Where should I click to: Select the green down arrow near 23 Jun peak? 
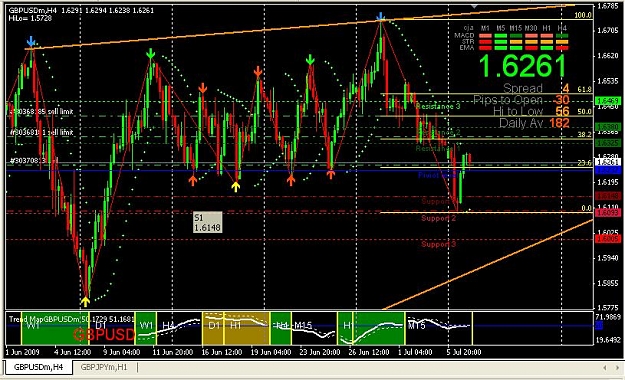[310, 60]
